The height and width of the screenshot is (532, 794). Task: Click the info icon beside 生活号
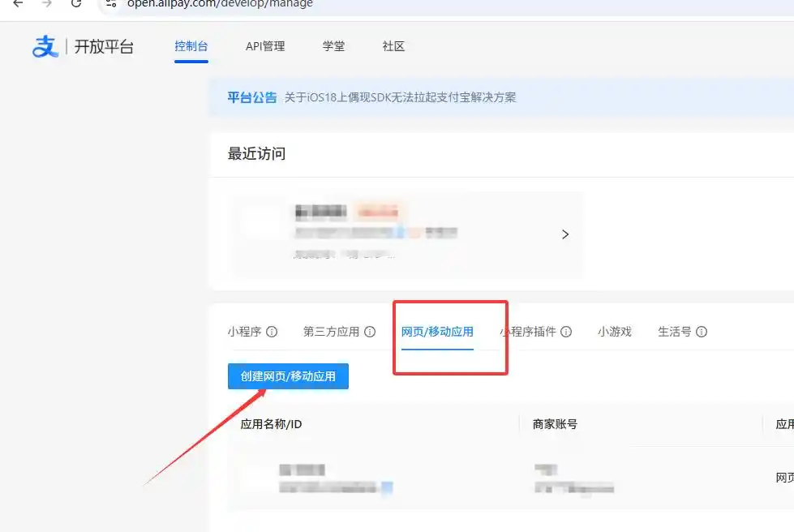(702, 332)
